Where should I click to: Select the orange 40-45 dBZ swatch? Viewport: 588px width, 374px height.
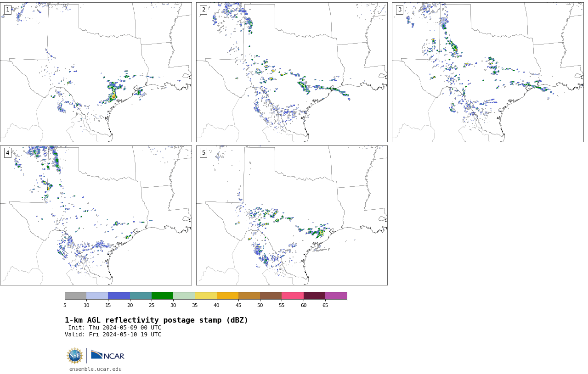[227, 296]
